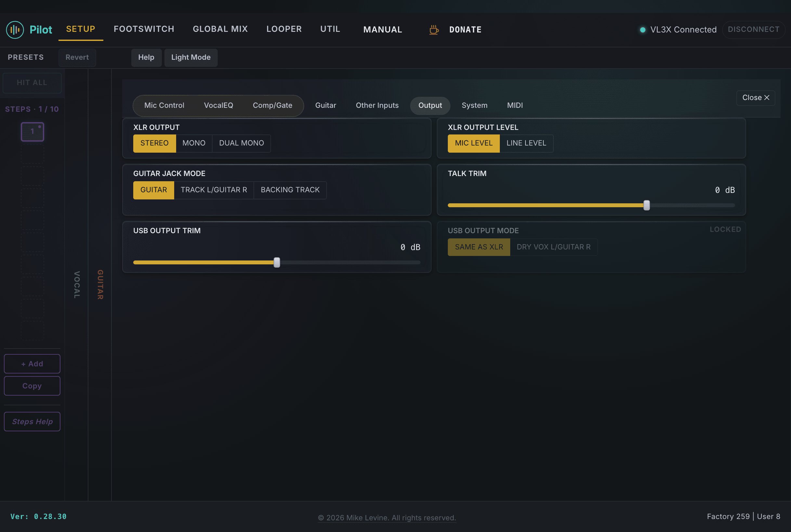Add a new step

tap(32, 364)
